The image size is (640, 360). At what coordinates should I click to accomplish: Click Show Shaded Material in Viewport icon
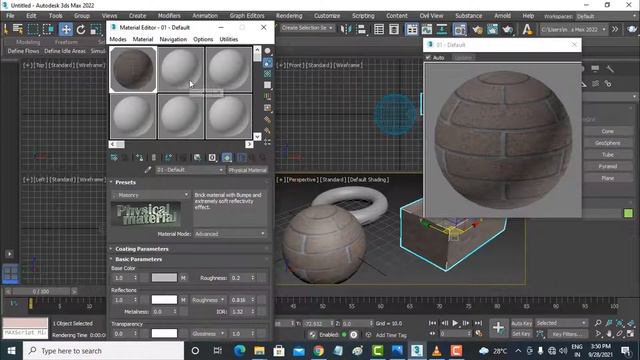pyautogui.click(x=227, y=158)
